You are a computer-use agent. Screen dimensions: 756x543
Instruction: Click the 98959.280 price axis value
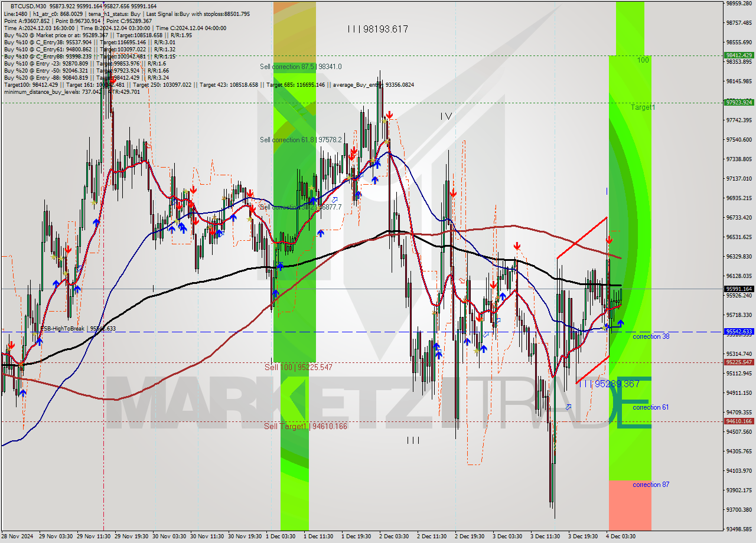pyautogui.click(x=739, y=4)
